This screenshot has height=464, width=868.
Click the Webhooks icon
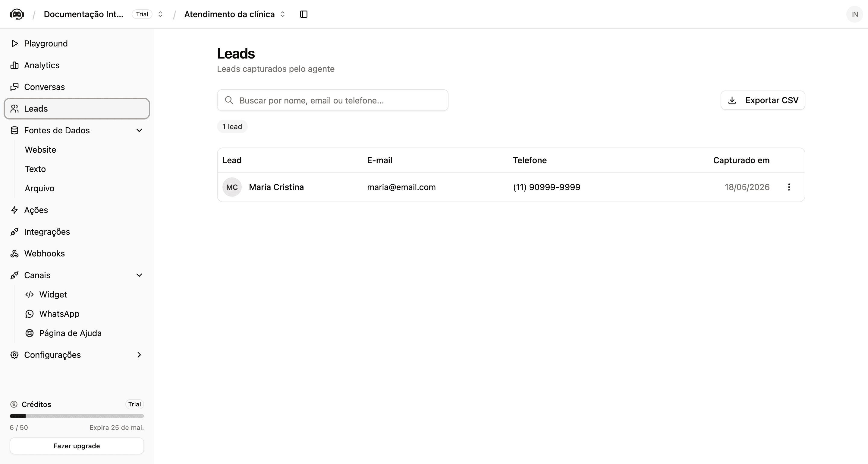click(14, 254)
